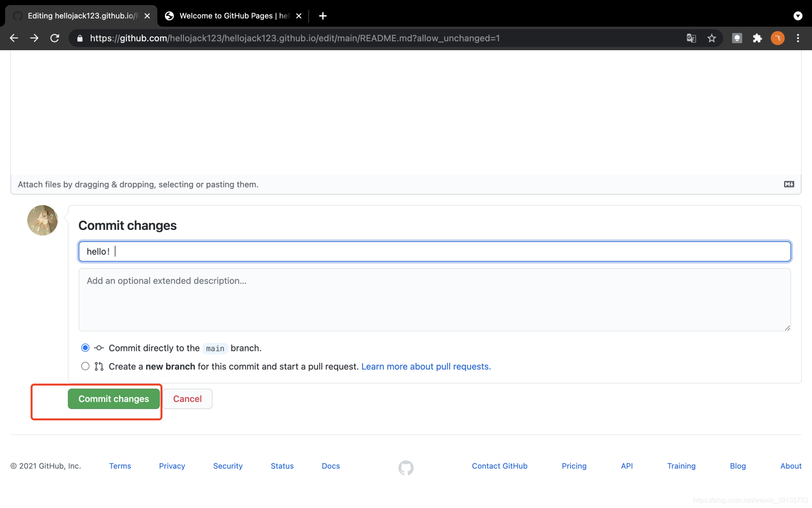Screen dimensions: 812x508
Task: Go back to the previous page
Action: (14, 38)
